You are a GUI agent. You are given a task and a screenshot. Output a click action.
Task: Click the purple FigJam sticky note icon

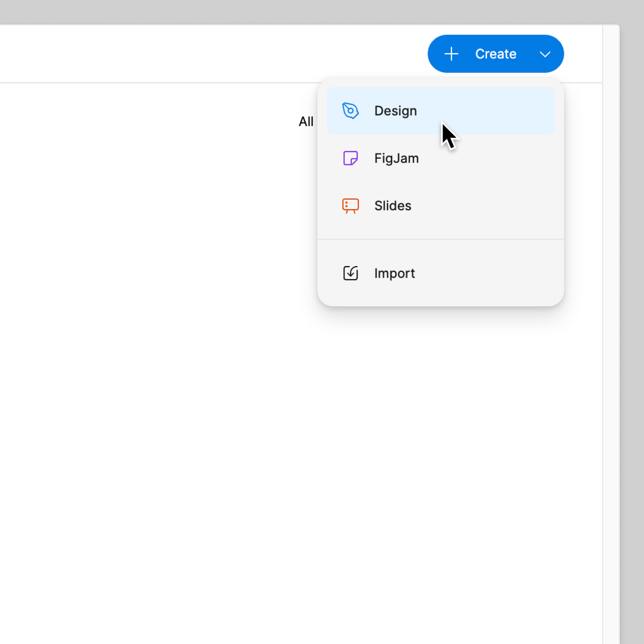(x=350, y=158)
